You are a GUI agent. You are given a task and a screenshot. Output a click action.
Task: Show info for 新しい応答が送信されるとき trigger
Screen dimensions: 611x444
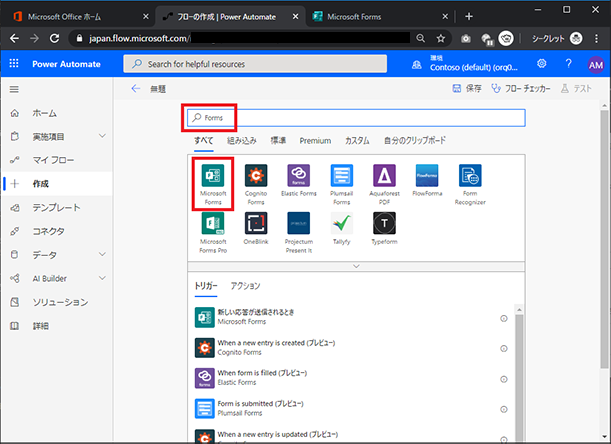503,318
